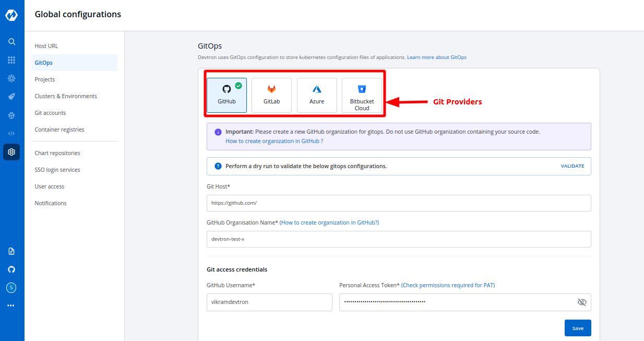Image resolution: width=644 pixels, height=341 pixels.
Task: Select Azure as Git provider
Action: 317,95
